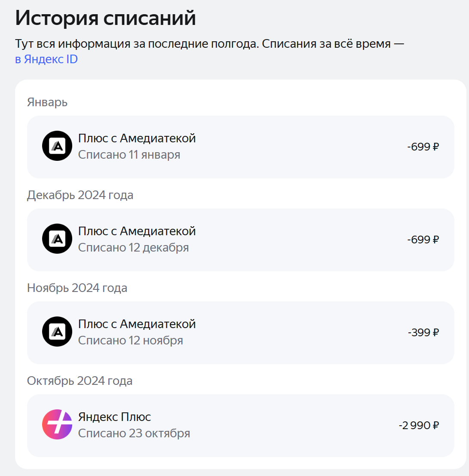Click the "Яндекс Плюс" charge title
The width and height of the screenshot is (469, 476).
click(114, 417)
